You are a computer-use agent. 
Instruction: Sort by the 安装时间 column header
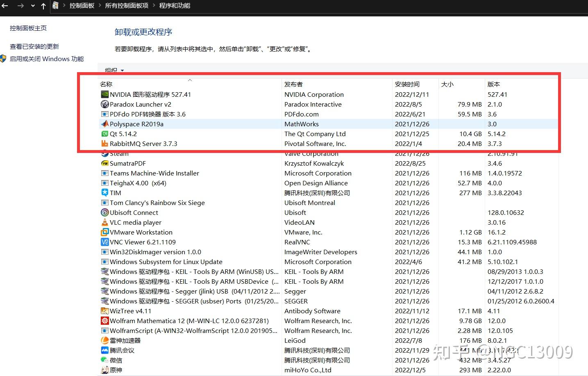[415, 84]
